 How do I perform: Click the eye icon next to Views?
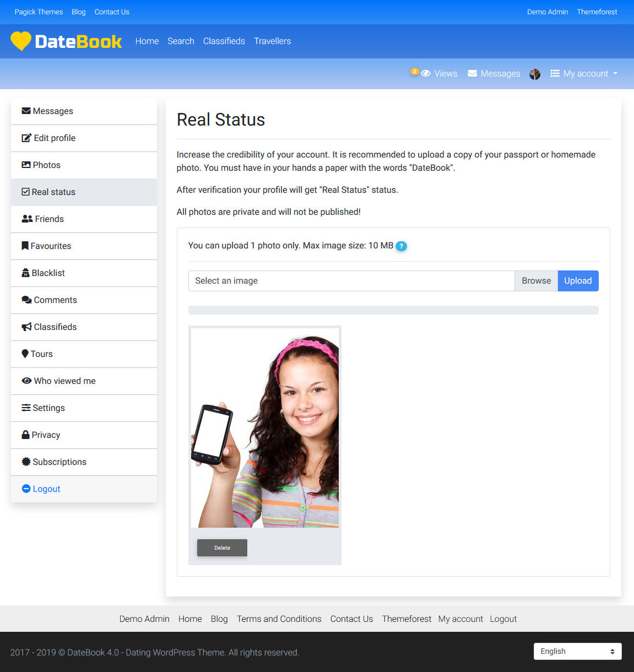click(x=426, y=73)
